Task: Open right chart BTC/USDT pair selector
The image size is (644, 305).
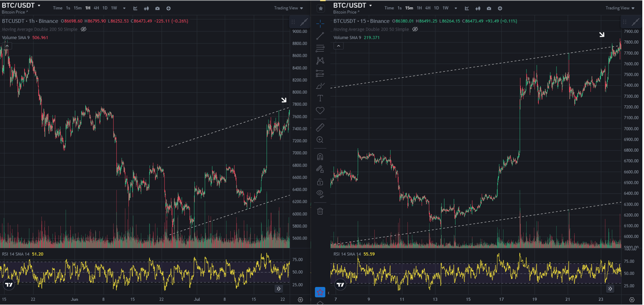Action: tap(353, 6)
